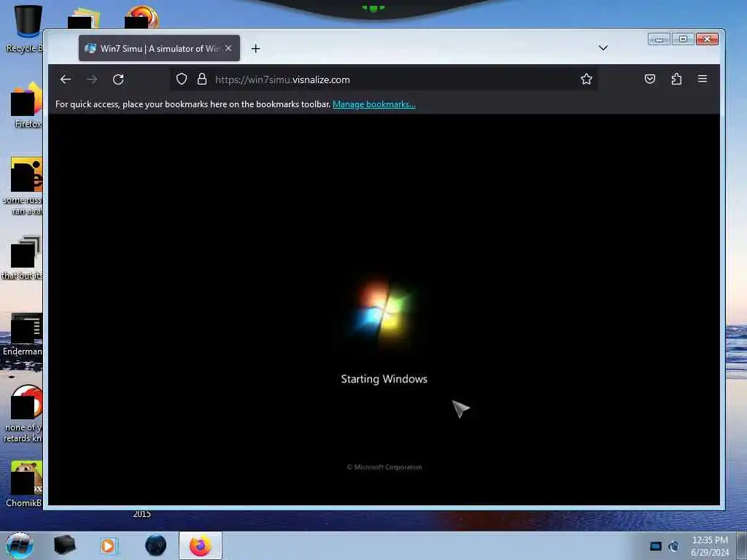This screenshot has width=747, height=560.
Task: Select the Firefox taskbar button
Action: (201, 545)
